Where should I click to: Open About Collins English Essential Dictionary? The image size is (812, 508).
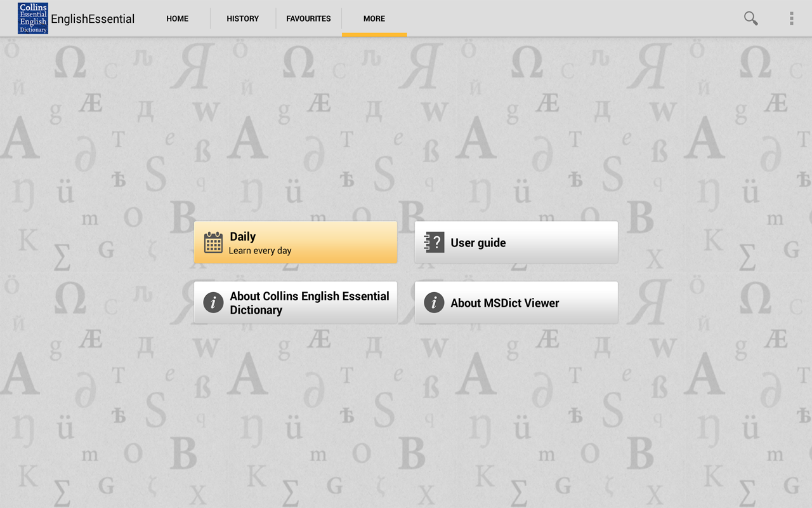coord(296,302)
